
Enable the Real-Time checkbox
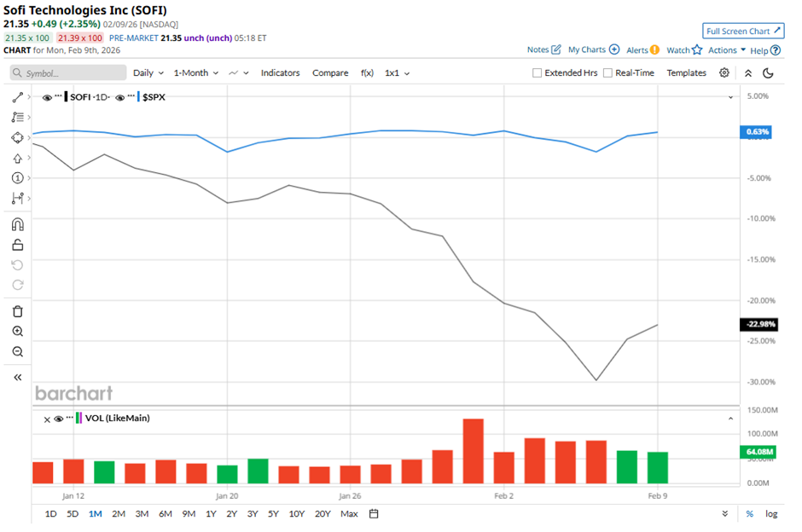607,73
